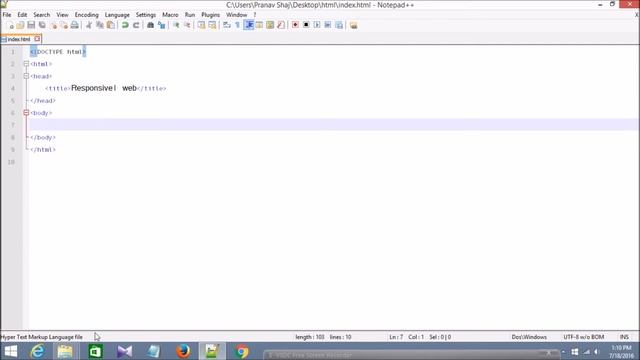Launch Chrome from the taskbar
640x360 pixels.
(242, 351)
